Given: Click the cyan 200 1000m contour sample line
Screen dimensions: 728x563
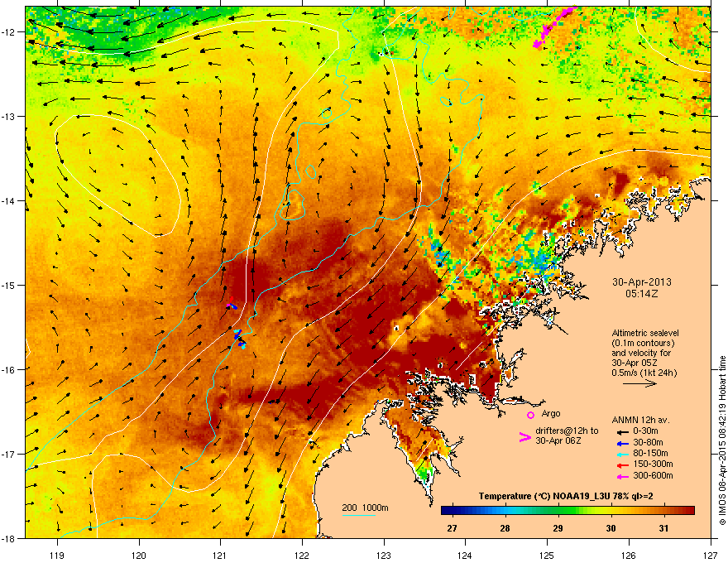Looking at the screenshot, I should (359, 515).
